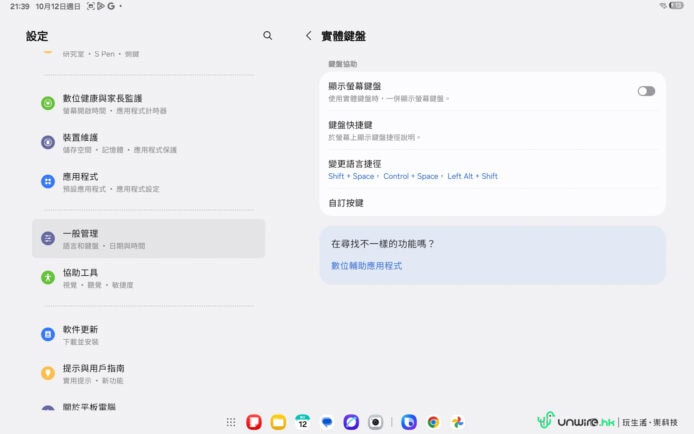694x434 pixels.
Task: Click the search icon in Settings
Action: point(267,36)
